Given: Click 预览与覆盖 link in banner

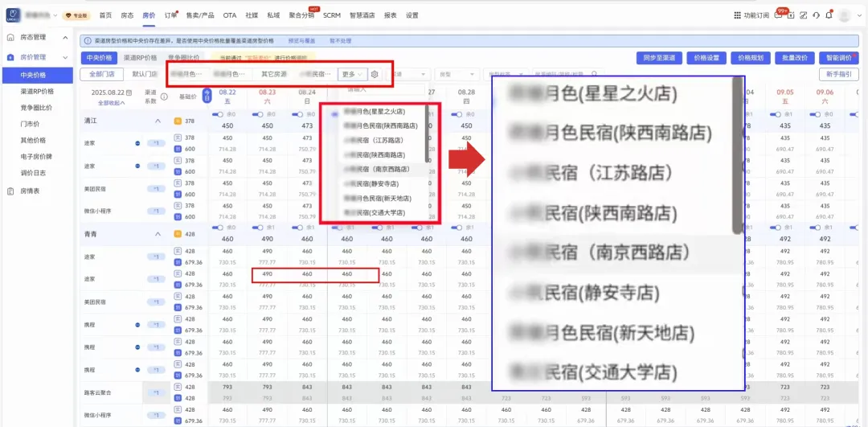Looking at the screenshot, I should 302,41.
